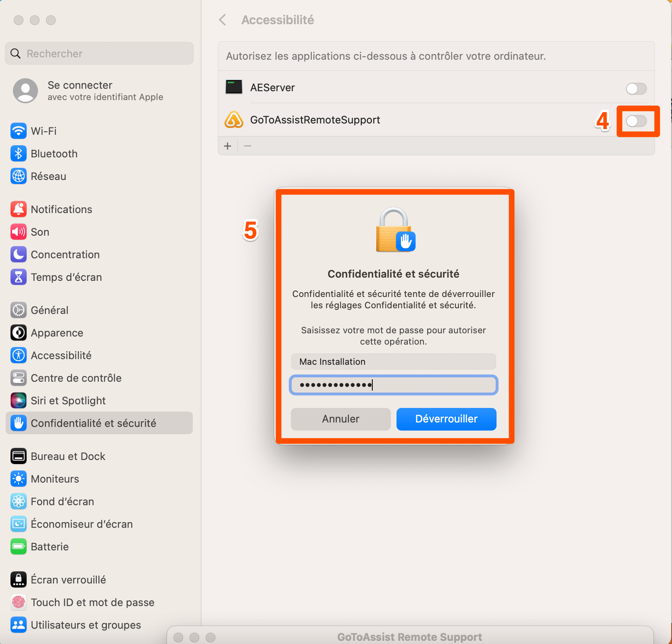Click the Rechercher search field
This screenshot has width=672, height=644.
coord(99,53)
